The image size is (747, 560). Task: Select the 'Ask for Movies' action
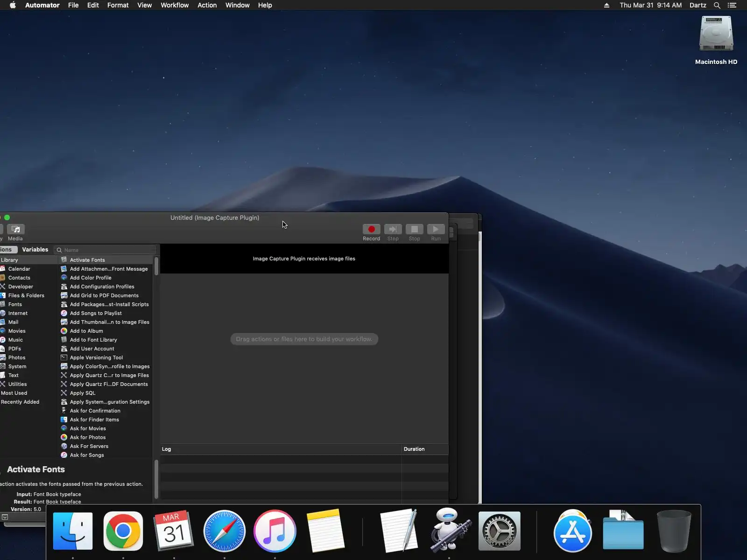pyautogui.click(x=106, y=428)
